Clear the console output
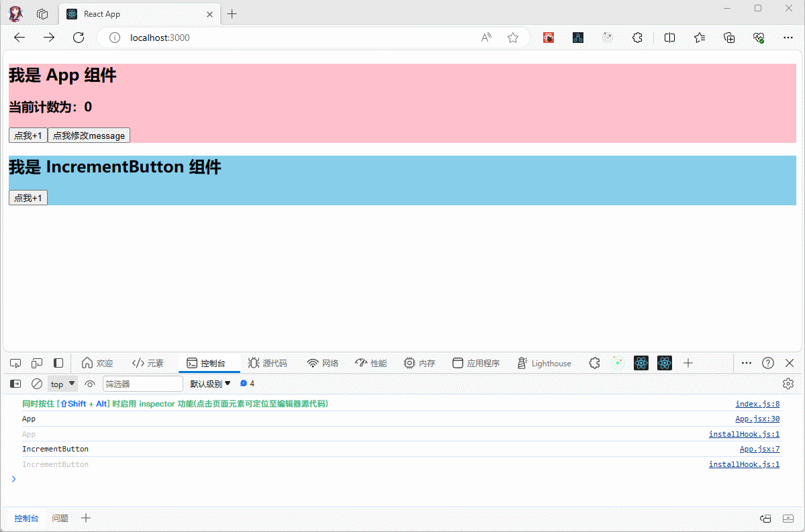The height and width of the screenshot is (532, 805). (x=37, y=384)
